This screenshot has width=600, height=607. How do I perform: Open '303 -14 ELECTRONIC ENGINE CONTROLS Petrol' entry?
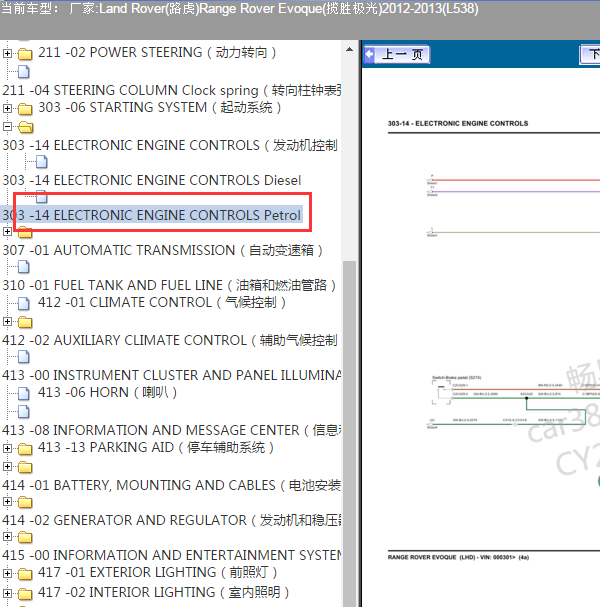152,215
